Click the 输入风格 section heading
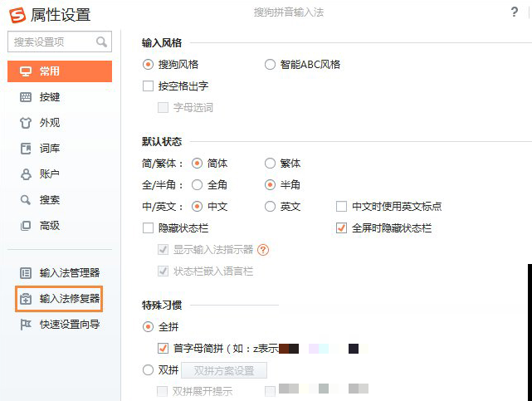The height and width of the screenshot is (401, 532). coord(162,43)
